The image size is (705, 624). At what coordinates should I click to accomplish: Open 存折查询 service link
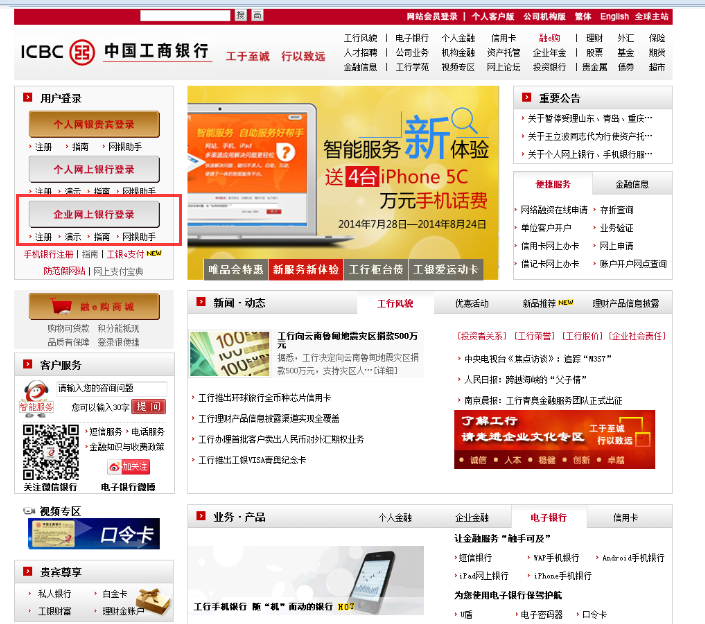(616, 210)
